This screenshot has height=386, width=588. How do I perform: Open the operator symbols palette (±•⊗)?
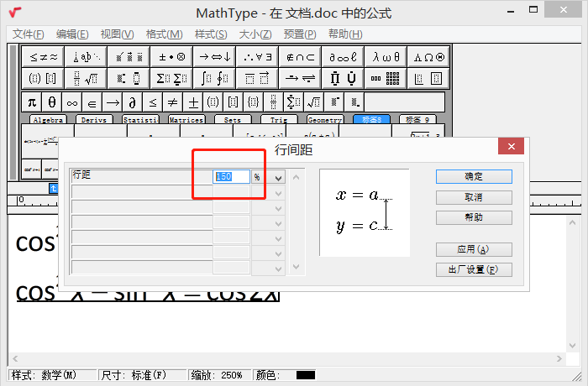[171, 57]
